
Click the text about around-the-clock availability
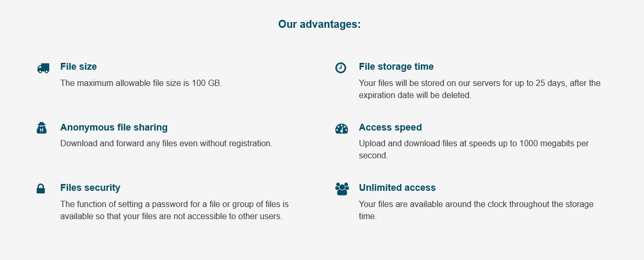476,210
